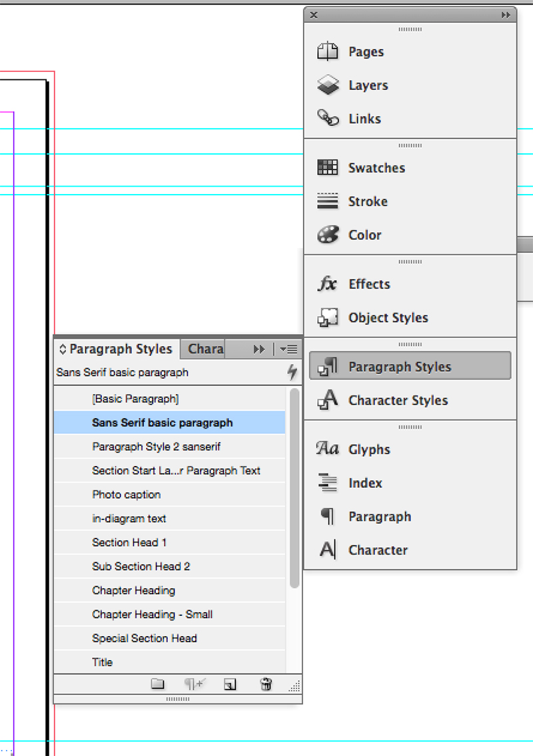Open the Paragraph Styles panel menu

289,349
